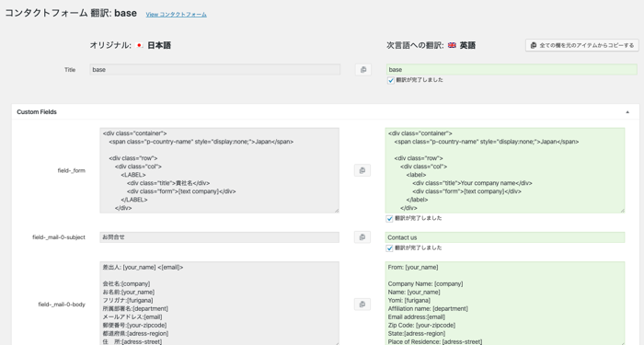The height and width of the screenshot is (345, 644).
Task: Click the Custom Fields panel header
Action: (x=326, y=111)
